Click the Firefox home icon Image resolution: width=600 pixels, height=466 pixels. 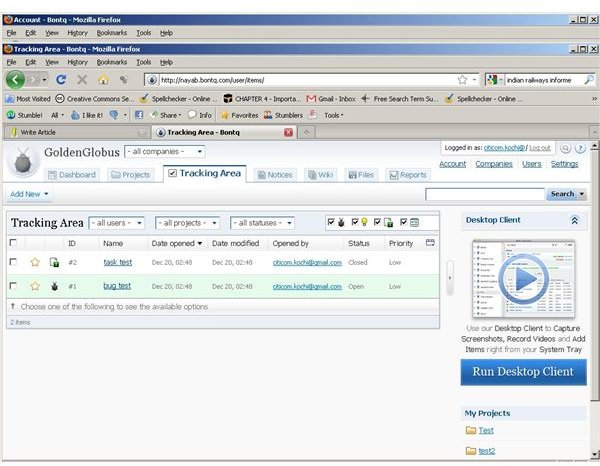pos(103,80)
